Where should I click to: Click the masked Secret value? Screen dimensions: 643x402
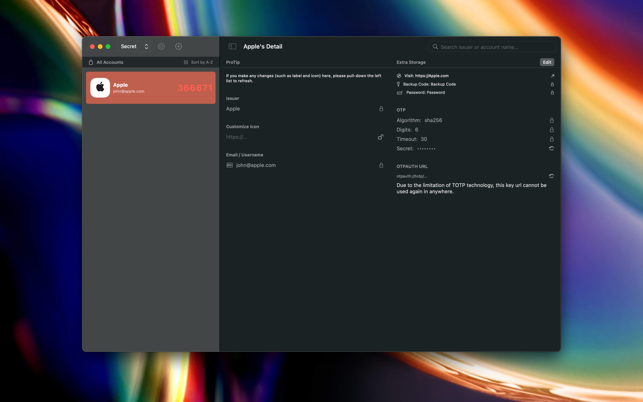(x=426, y=149)
